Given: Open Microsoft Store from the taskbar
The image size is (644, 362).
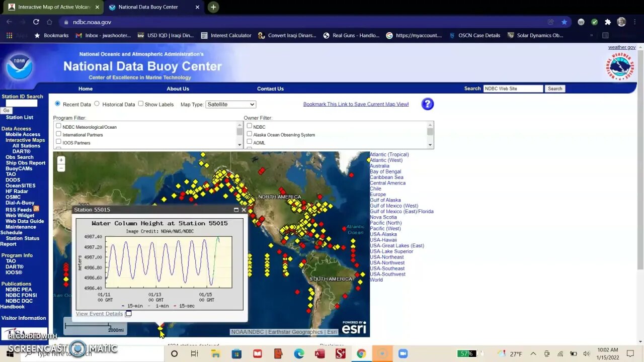Looking at the screenshot, I should pos(236,354).
